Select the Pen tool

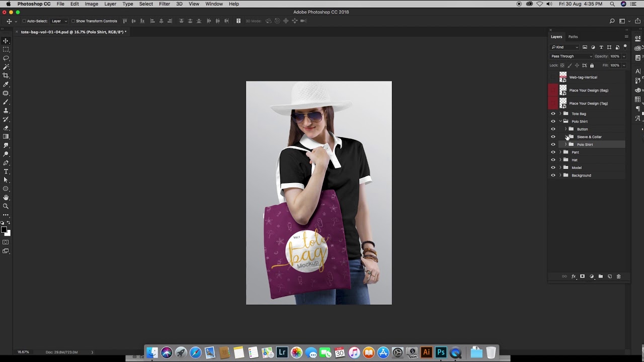coord(6,163)
